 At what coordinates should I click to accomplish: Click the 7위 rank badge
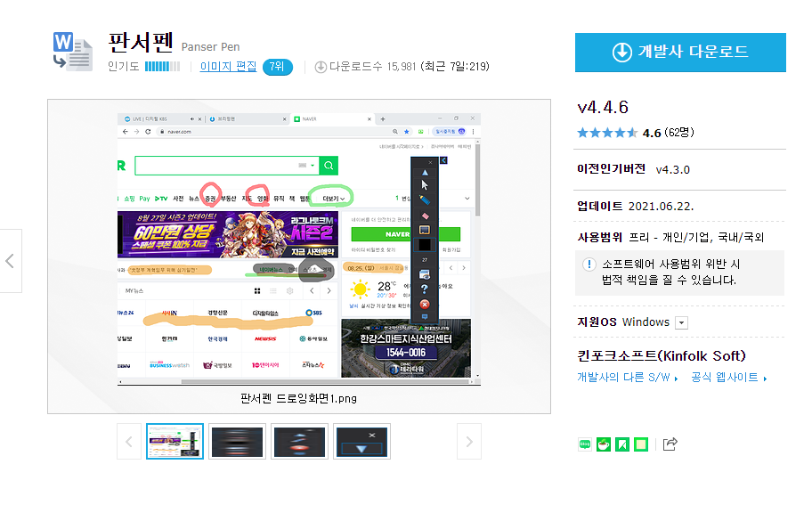(x=277, y=67)
